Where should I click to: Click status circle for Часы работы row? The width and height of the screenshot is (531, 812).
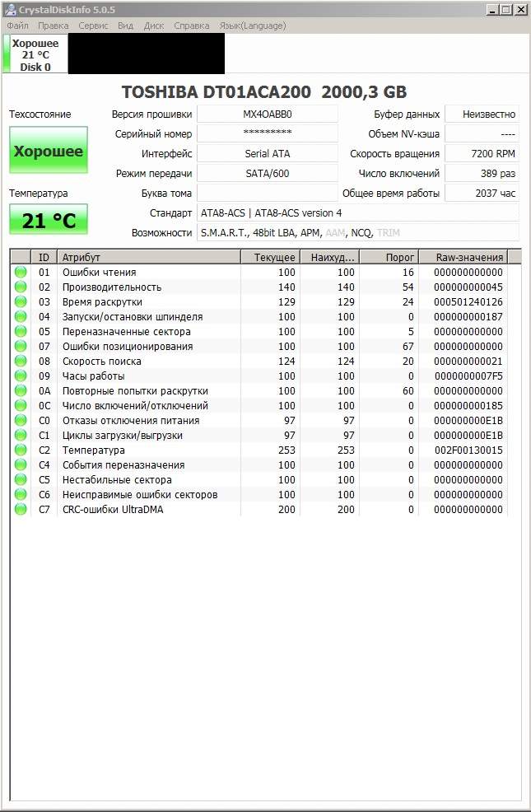(x=21, y=376)
